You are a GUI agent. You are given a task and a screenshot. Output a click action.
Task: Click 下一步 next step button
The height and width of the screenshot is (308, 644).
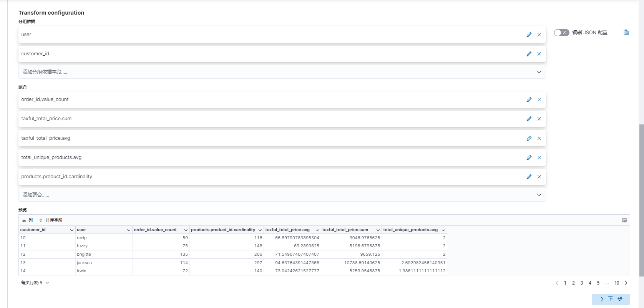[611, 299]
